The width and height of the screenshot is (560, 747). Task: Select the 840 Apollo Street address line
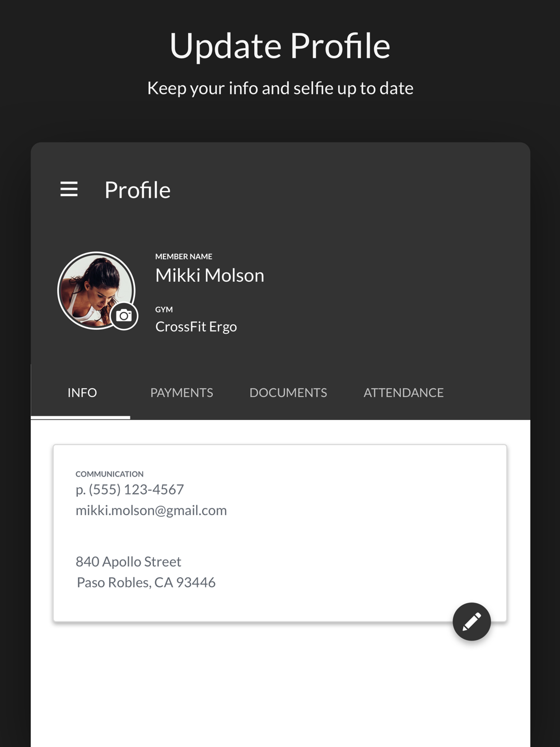click(x=128, y=562)
